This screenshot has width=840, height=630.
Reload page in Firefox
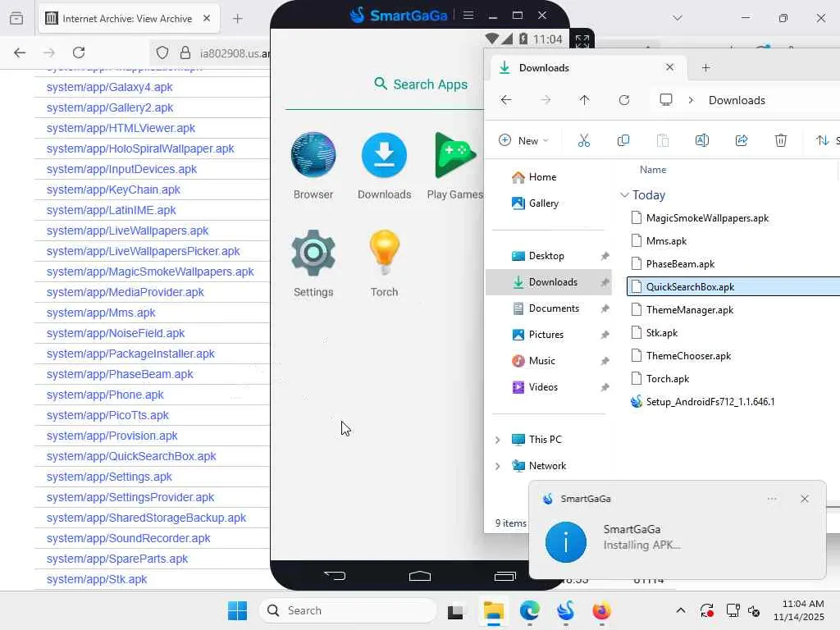[79, 52]
